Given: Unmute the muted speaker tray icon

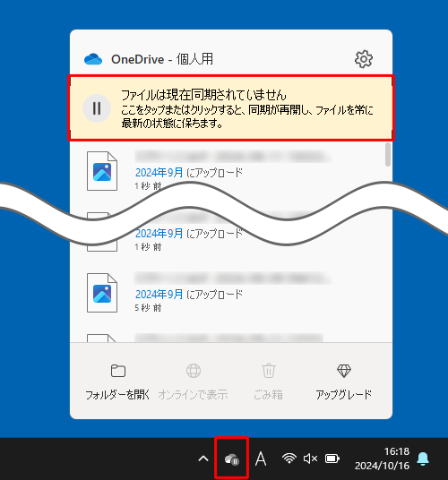Looking at the screenshot, I should (x=310, y=459).
